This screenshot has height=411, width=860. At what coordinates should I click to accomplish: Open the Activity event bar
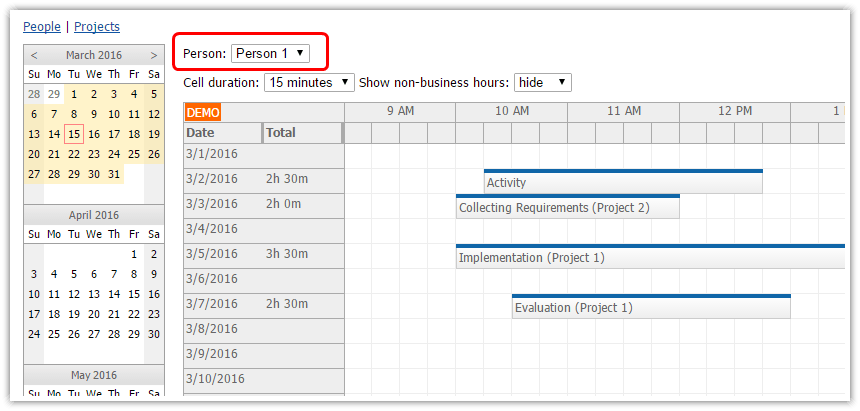(x=623, y=182)
